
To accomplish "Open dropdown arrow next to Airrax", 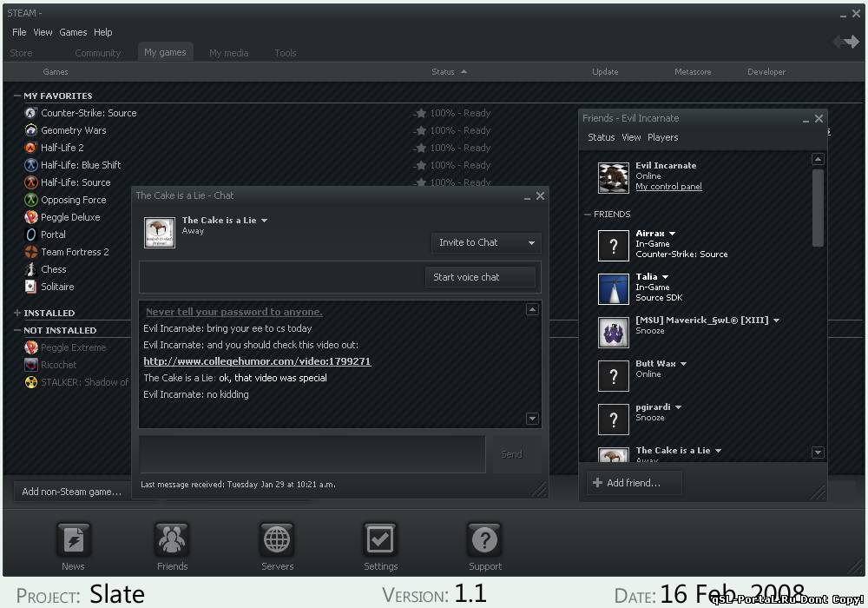I will [672, 234].
